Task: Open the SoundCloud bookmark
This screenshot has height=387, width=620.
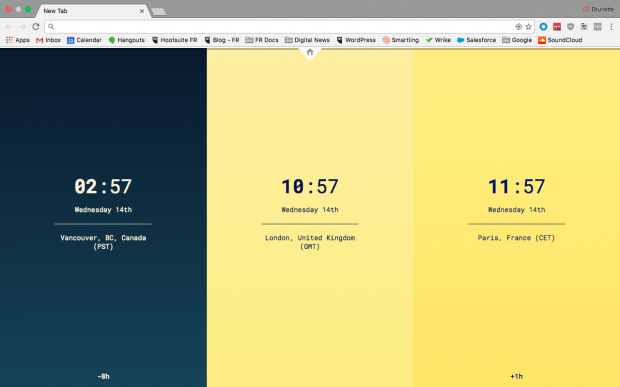Action: (560, 40)
